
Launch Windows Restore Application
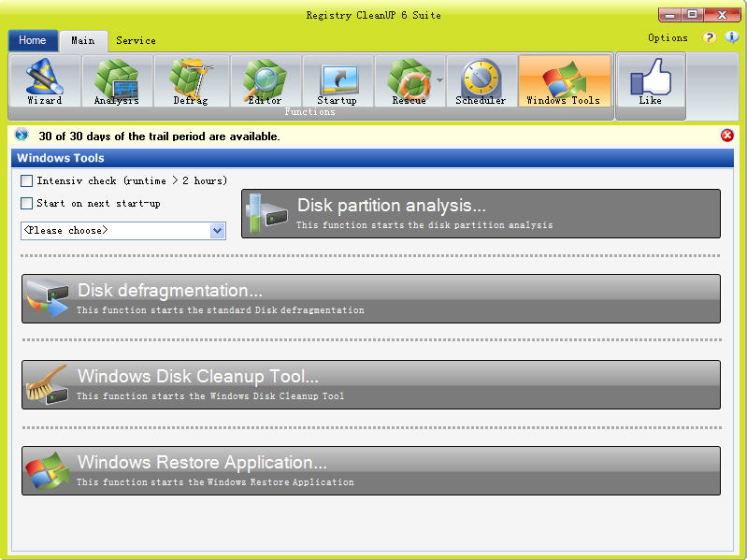(x=370, y=470)
